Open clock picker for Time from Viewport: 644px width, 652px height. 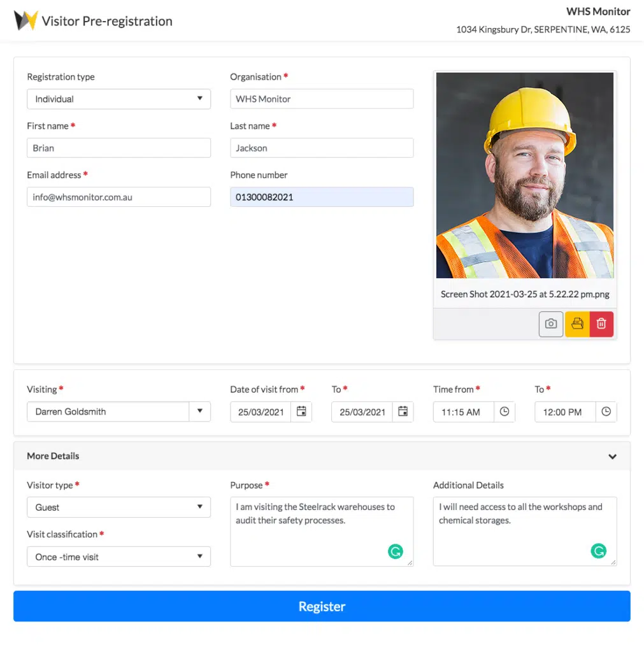pos(504,412)
